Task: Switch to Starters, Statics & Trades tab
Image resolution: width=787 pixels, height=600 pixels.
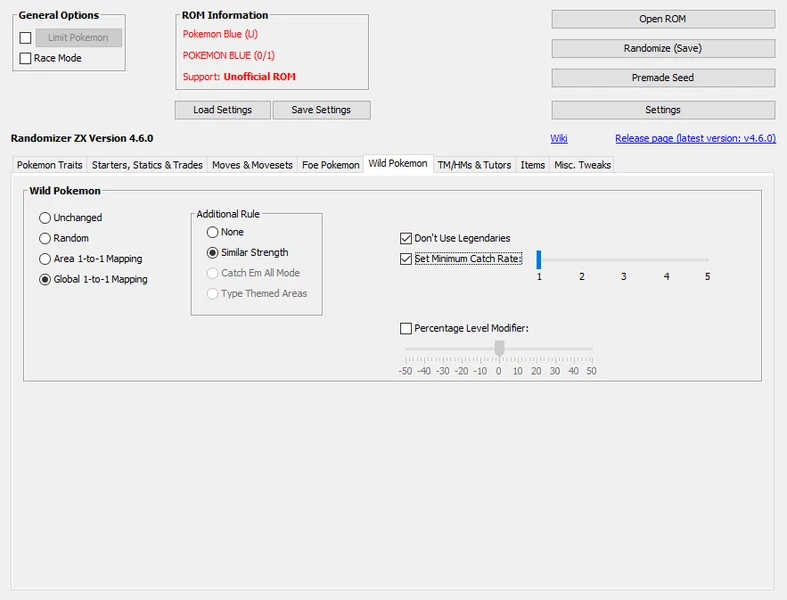Action: pyautogui.click(x=147, y=165)
